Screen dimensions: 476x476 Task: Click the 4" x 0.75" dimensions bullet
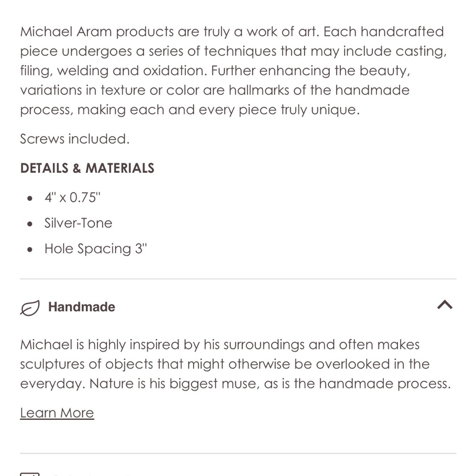tap(72, 198)
